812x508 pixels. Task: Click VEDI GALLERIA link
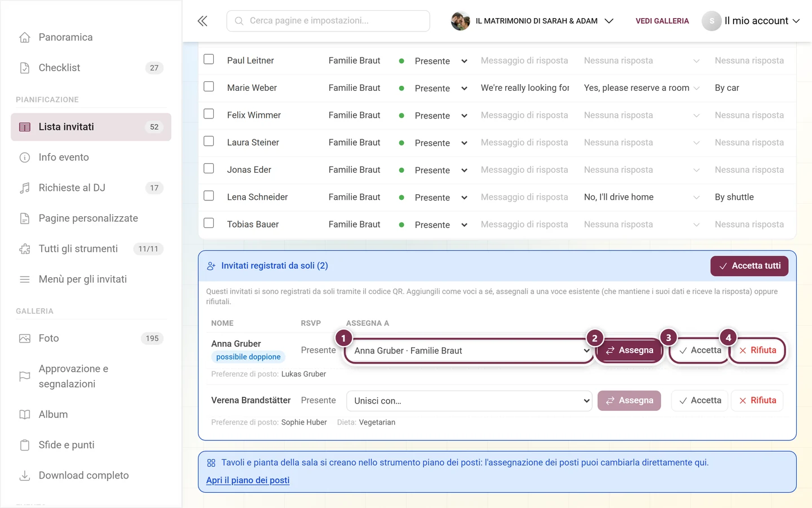coord(662,21)
